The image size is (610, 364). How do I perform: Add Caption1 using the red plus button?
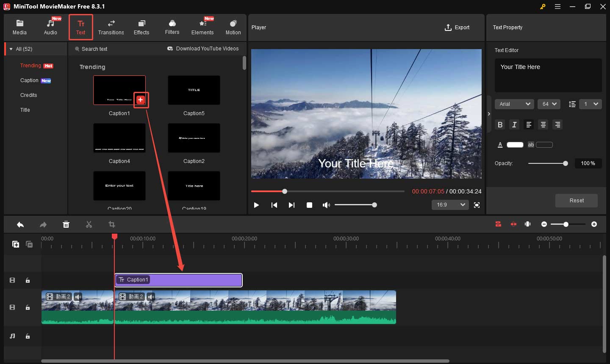tap(141, 100)
